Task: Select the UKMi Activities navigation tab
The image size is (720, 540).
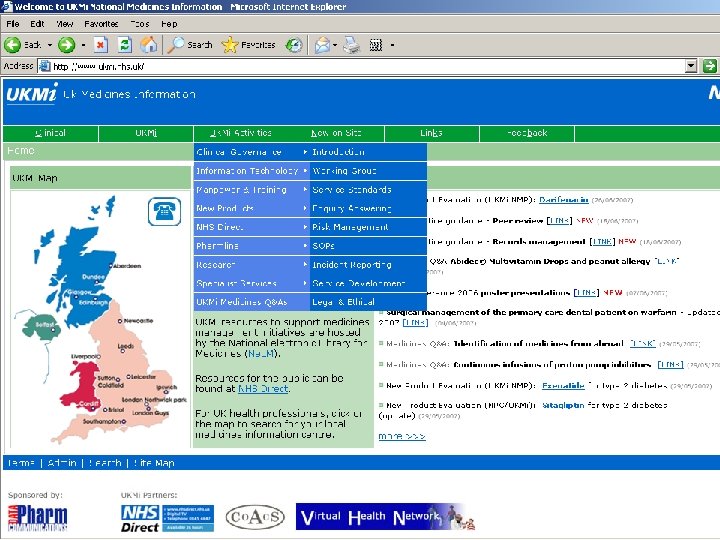Action: [x=241, y=133]
